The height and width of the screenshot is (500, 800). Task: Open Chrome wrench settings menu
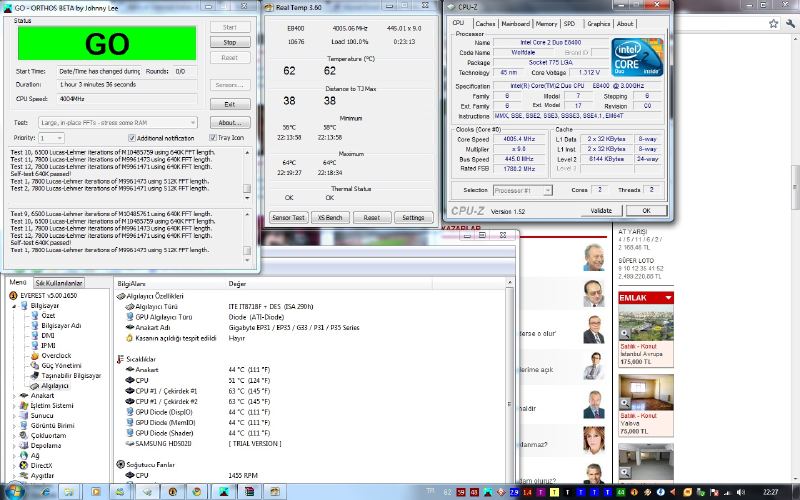790,23
